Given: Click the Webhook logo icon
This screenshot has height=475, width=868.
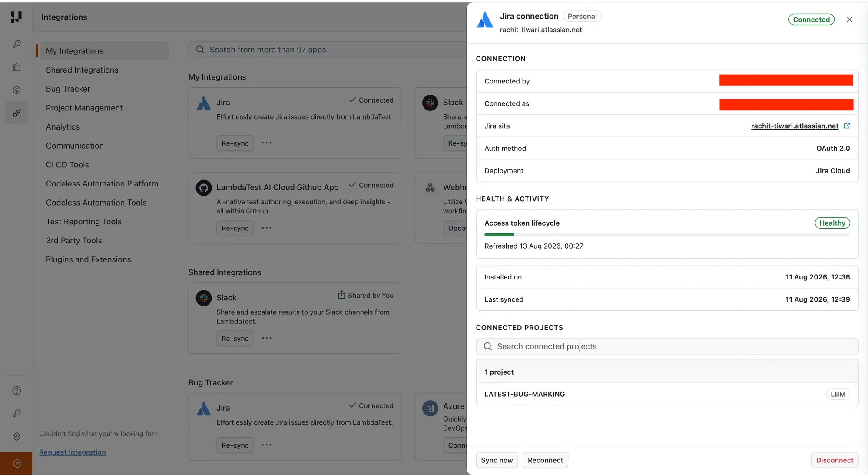Looking at the screenshot, I should (430, 187).
